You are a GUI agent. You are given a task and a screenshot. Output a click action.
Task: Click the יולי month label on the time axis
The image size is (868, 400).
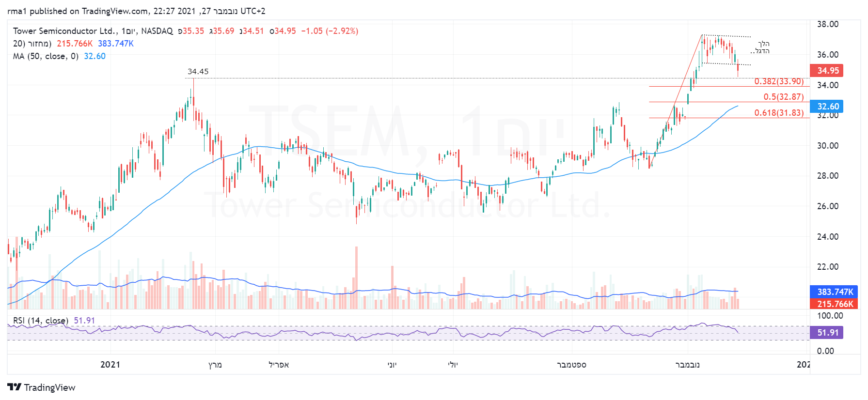coord(453,365)
